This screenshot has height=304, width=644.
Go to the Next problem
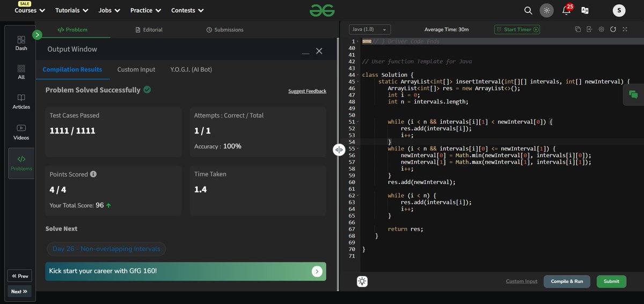(19, 291)
